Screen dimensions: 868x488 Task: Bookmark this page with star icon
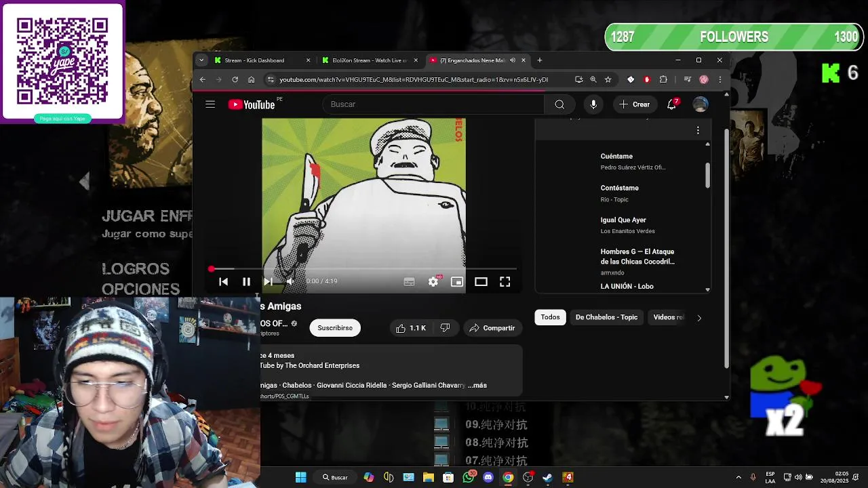[x=608, y=79]
